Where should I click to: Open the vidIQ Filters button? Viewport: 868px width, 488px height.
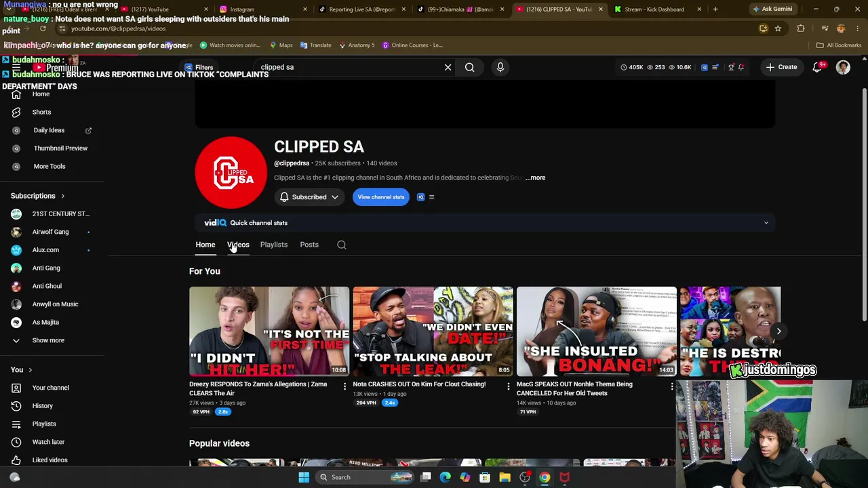point(199,67)
